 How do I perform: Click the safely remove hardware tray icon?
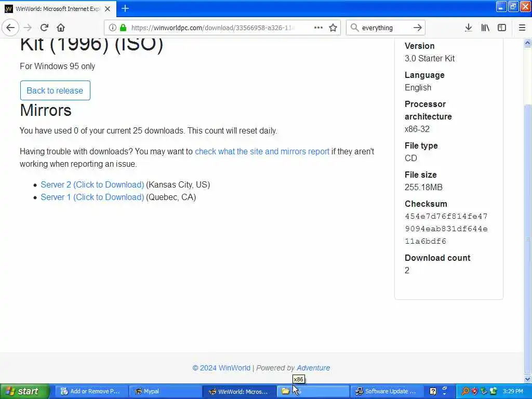484,391
